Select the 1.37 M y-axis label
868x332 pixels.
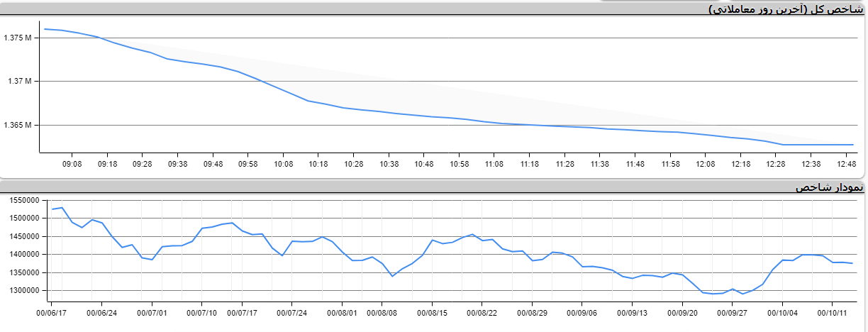click(x=20, y=82)
